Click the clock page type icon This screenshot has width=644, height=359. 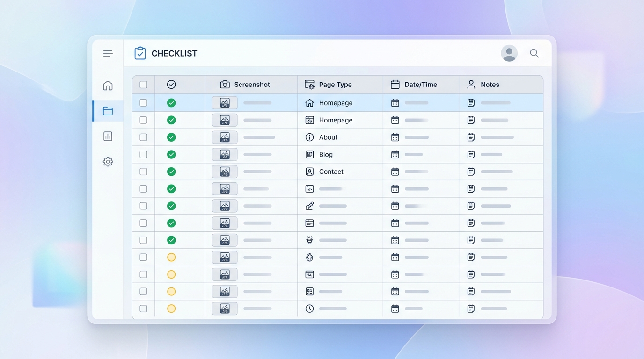tap(309, 309)
